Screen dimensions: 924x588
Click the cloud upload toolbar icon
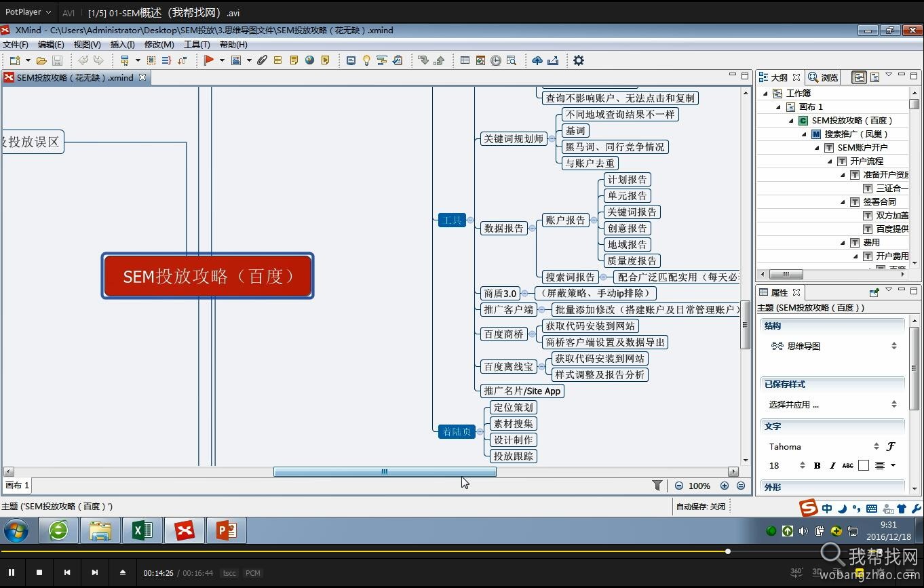[x=537, y=60]
